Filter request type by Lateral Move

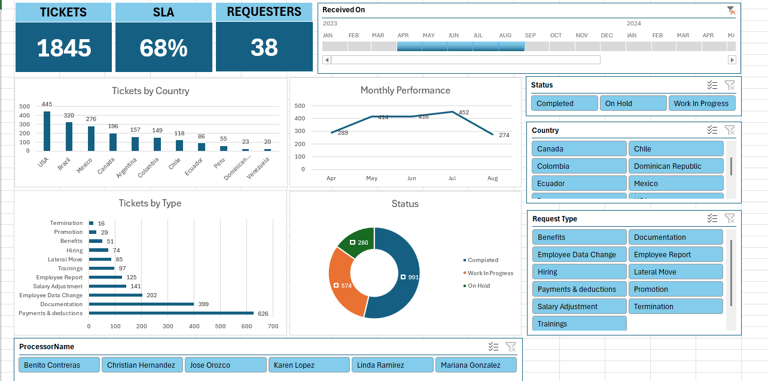(676, 272)
